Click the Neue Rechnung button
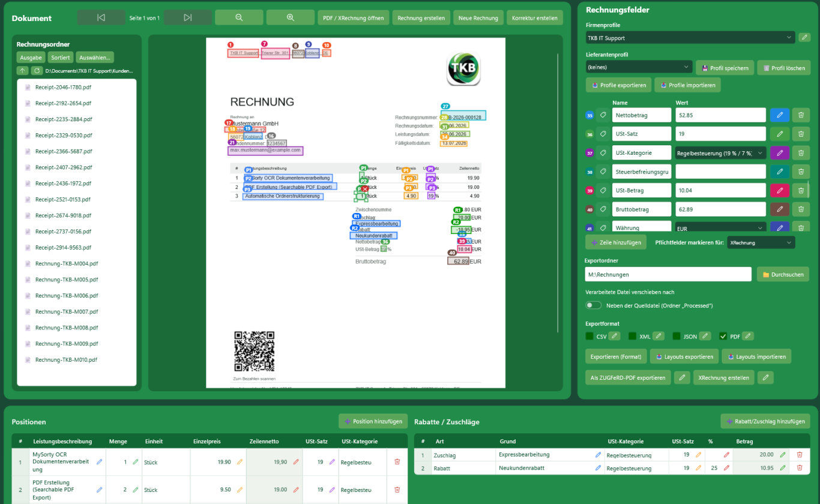 click(478, 17)
